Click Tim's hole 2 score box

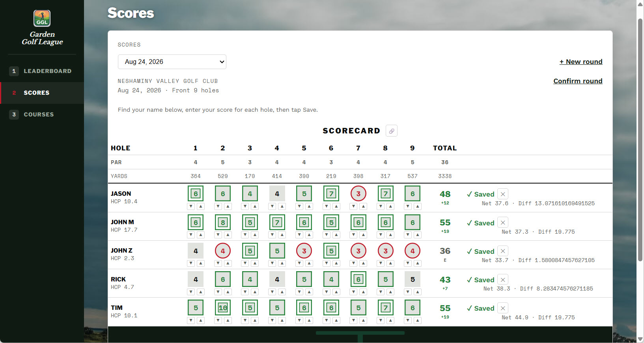(223, 308)
